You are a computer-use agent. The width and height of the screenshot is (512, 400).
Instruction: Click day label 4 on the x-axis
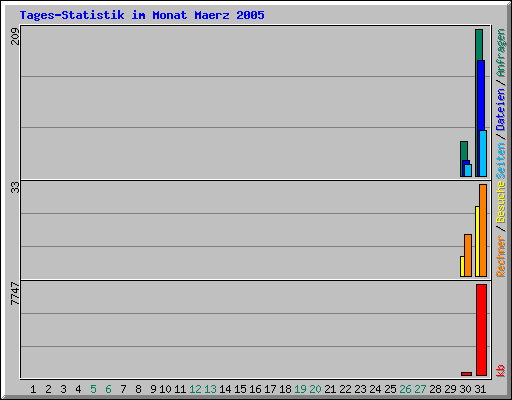point(78,389)
